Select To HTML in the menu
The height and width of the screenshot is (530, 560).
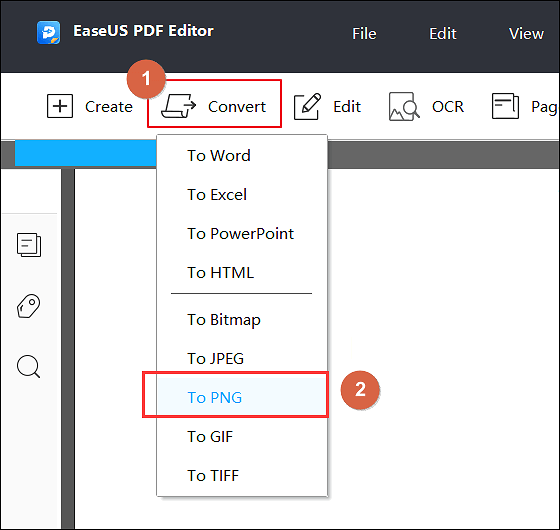pos(242,272)
